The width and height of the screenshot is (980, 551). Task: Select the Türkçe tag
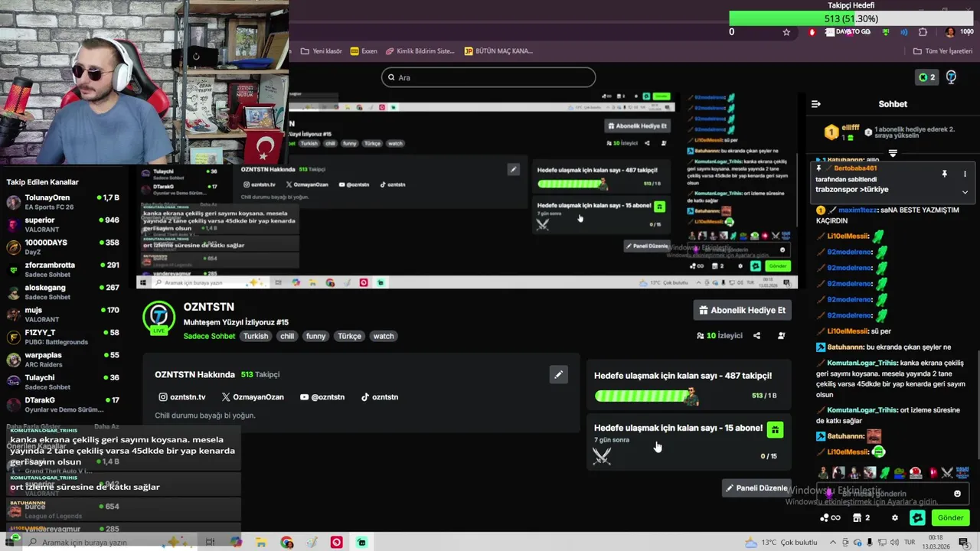coord(349,336)
